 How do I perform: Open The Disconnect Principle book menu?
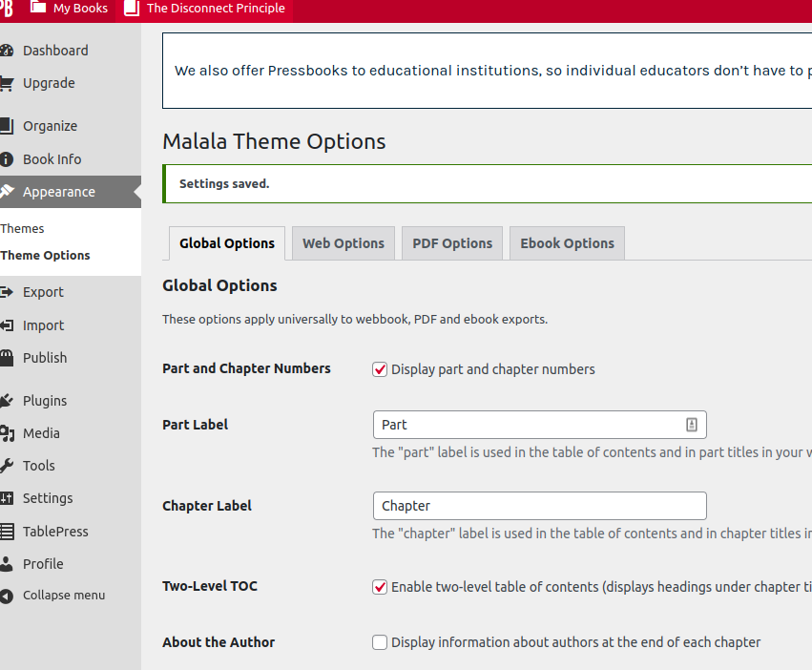click(204, 9)
